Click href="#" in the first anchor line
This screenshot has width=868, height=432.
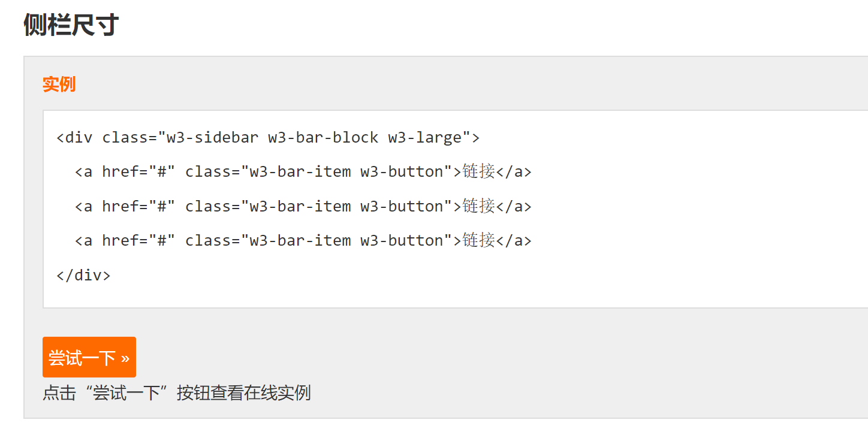click(x=138, y=172)
